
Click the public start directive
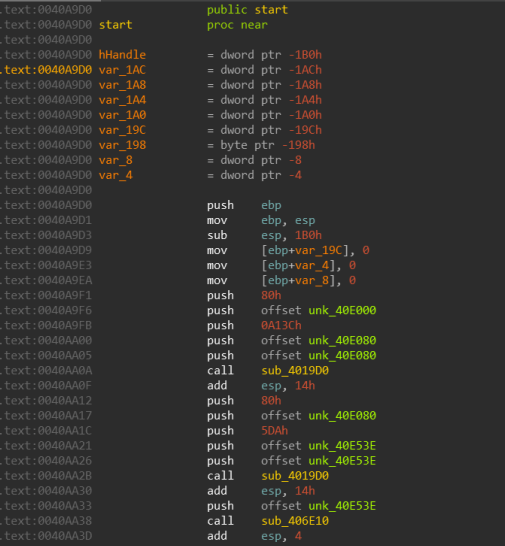[x=247, y=10]
